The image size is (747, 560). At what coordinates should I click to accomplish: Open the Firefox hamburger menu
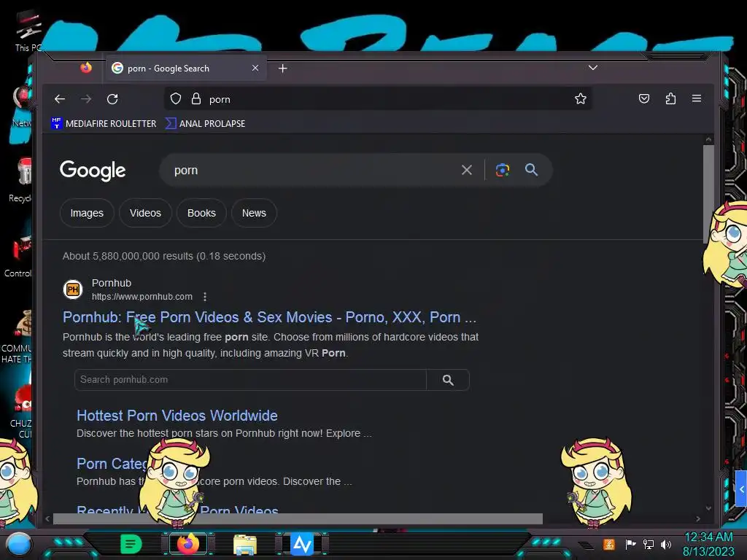pyautogui.click(x=697, y=98)
